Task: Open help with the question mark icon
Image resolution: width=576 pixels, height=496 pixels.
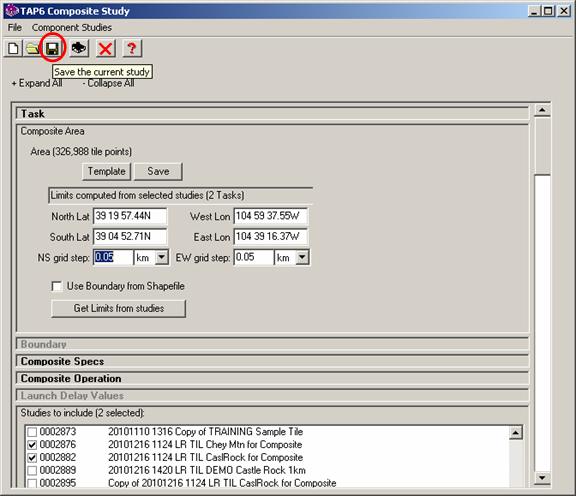Action: [x=132, y=48]
